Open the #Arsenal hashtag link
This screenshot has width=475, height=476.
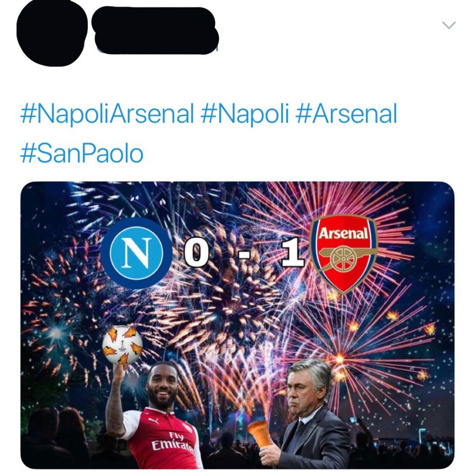click(x=347, y=114)
